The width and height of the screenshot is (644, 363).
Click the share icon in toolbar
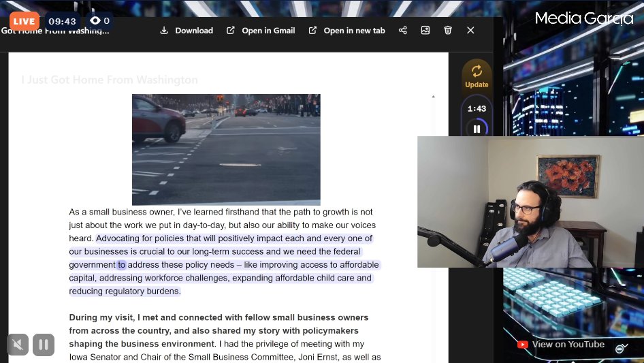[x=403, y=31]
